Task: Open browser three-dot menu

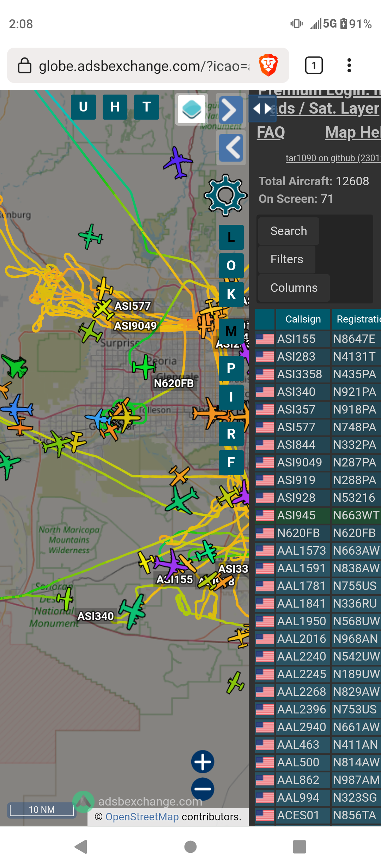Action: [349, 65]
